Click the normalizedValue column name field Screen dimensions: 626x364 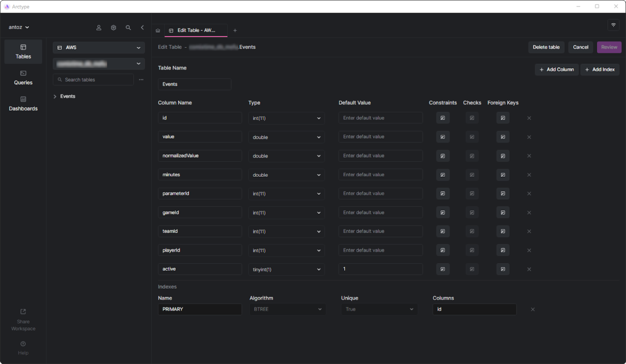coord(199,156)
